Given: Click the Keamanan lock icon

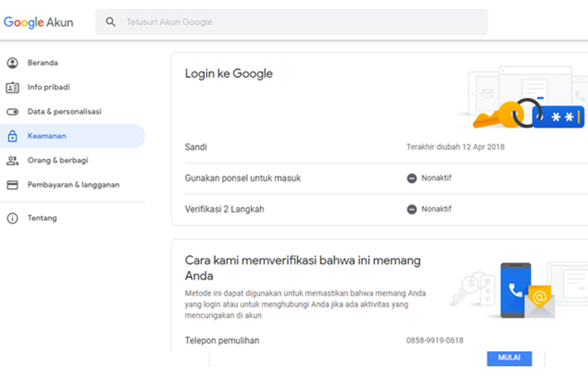Looking at the screenshot, I should tap(12, 136).
